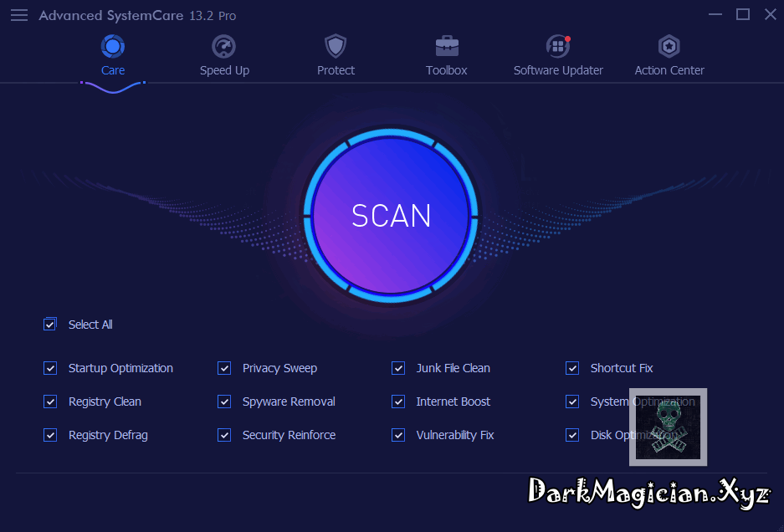Image resolution: width=784 pixels, height=532 pixels.
Task: Maximize the Advanced SystemCare window
Action: click(743, 14)
